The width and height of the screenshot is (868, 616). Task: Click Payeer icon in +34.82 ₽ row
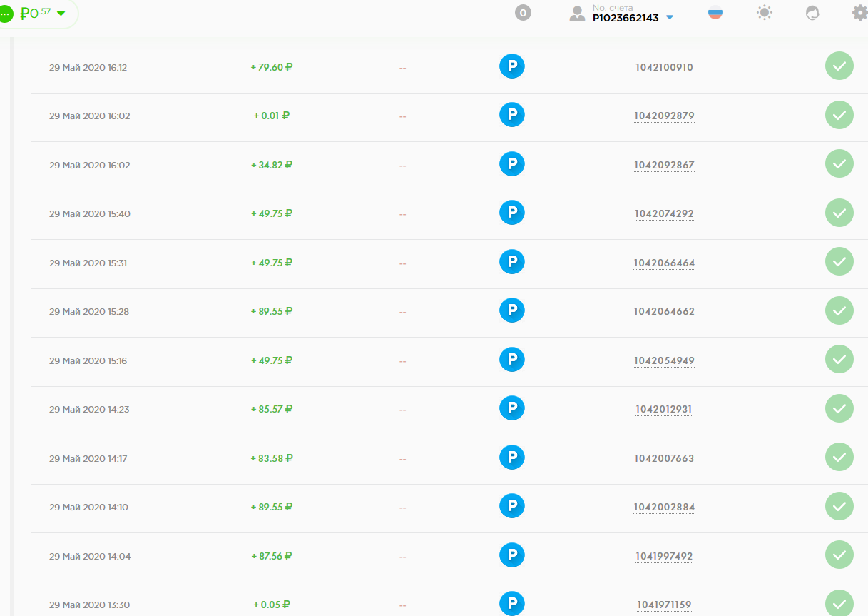(511, 164)
